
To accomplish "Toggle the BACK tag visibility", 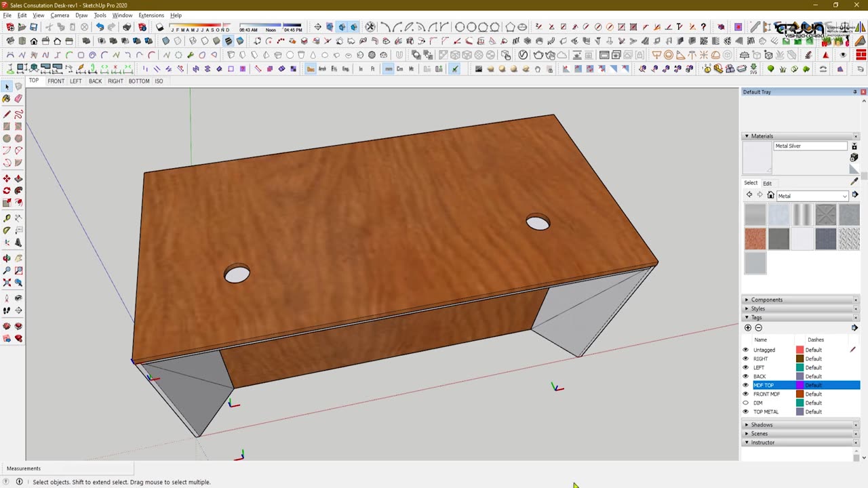I will [x=746, y=376].
